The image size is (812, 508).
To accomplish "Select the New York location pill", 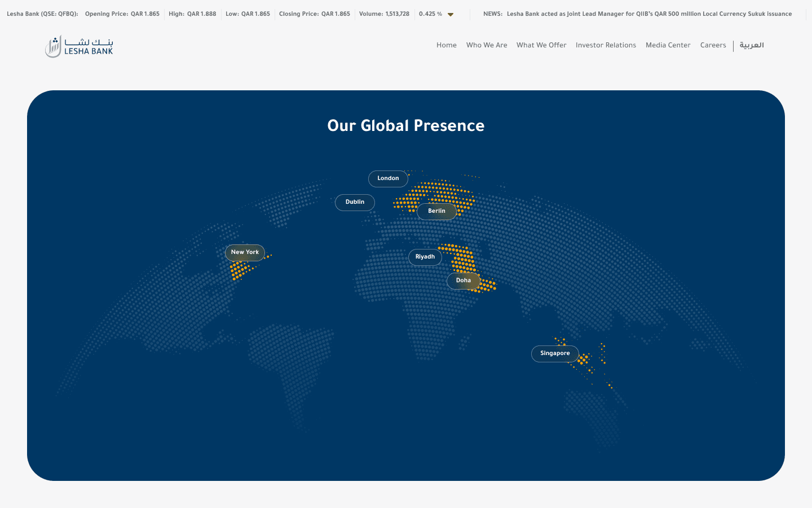I will (245, 252).
